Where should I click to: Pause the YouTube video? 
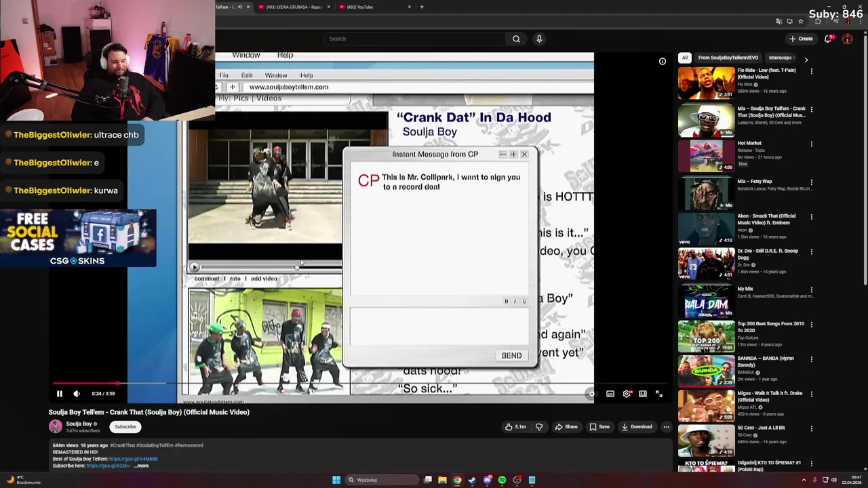pyautogui.click(x=59, y=394)
